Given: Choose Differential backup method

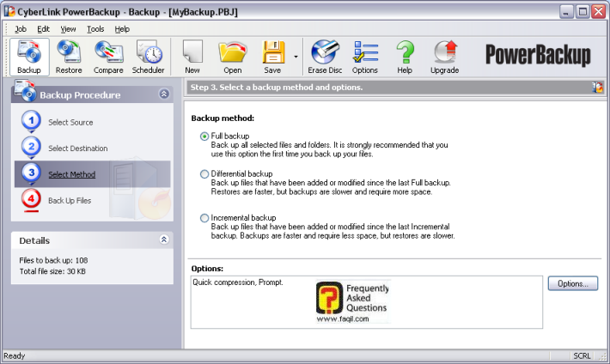Looking at the screenshot, I should click(x=204, y=174).
